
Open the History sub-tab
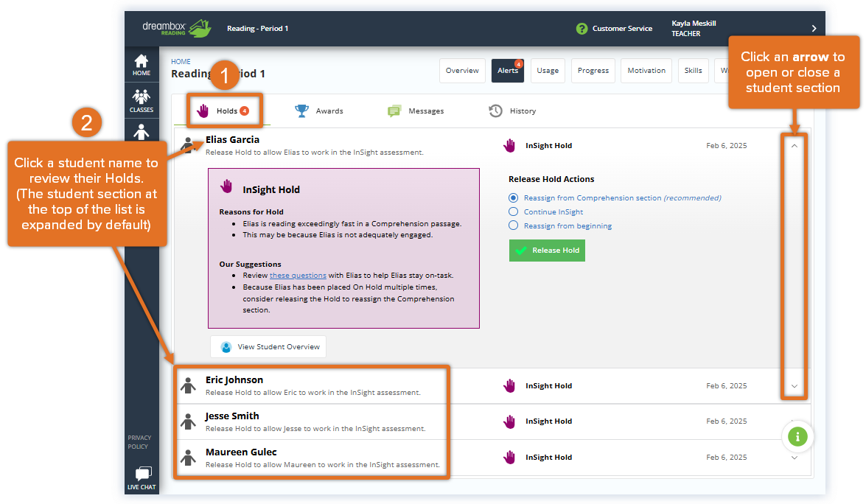click(x=512, y=111)
